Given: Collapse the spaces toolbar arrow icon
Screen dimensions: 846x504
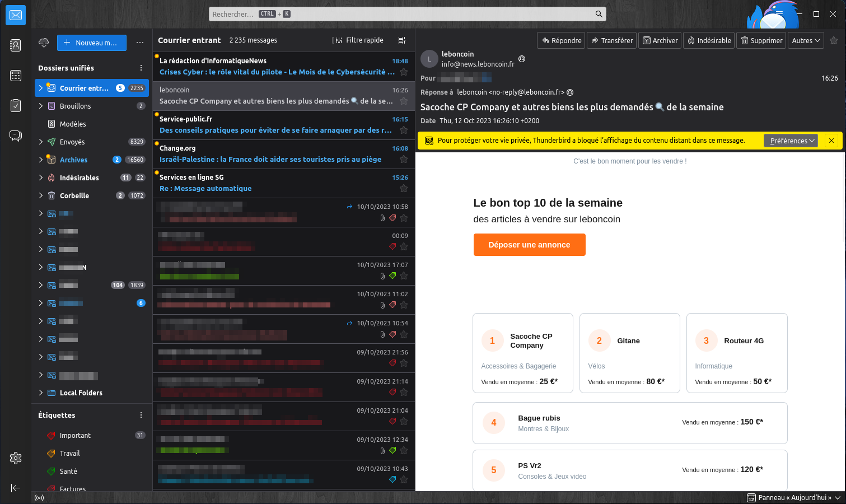Looking at the screenshot, I should coord(16,488).
